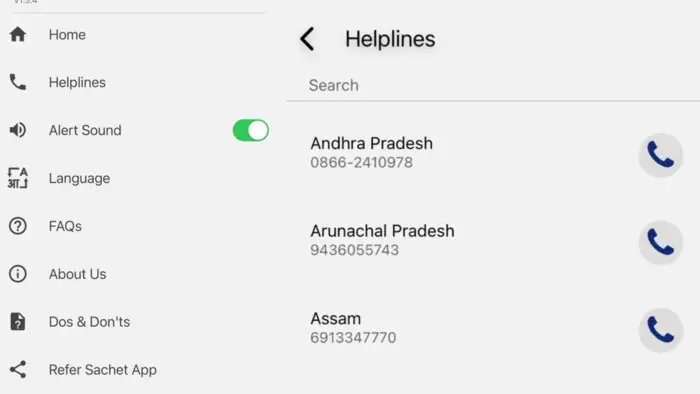
Task: Tap the Language translate icon
Action: click(x=18, y=178)
